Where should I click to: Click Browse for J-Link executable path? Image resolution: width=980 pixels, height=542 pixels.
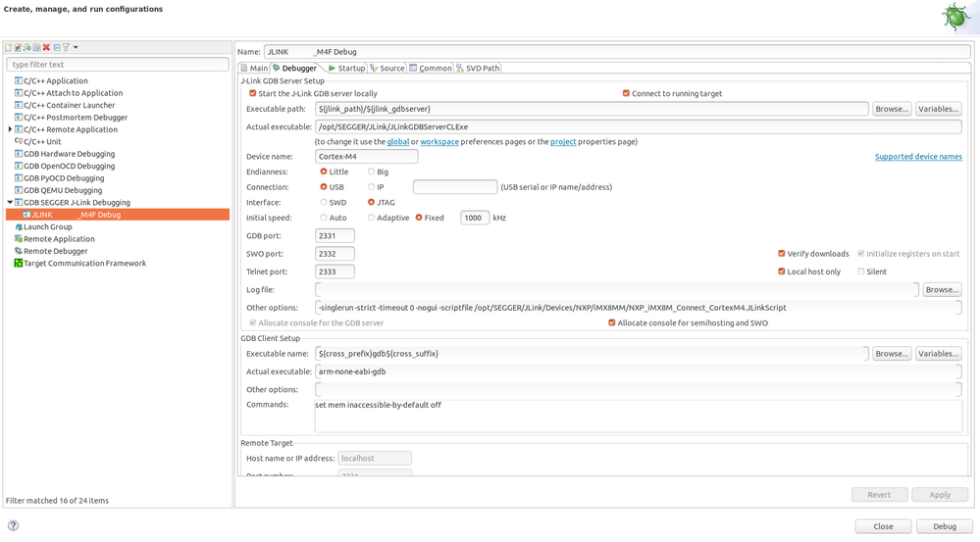[x=892, y=109]
